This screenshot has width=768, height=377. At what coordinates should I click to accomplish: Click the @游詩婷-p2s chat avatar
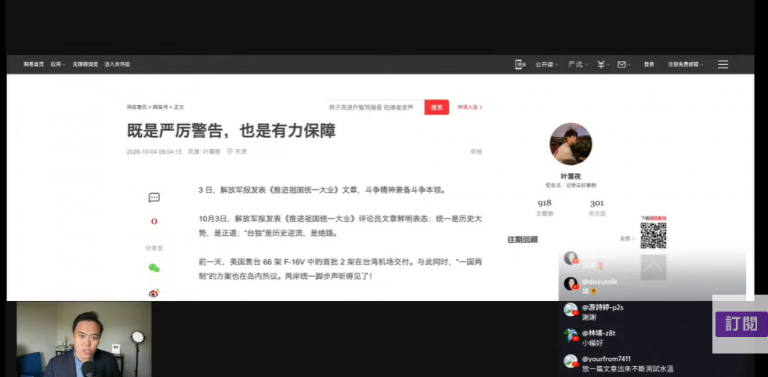click(x=571, y=309)
